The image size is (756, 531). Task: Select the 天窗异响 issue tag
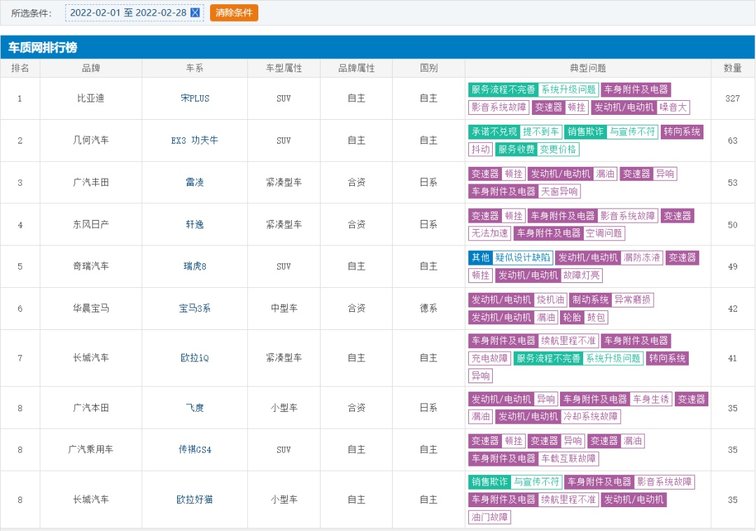pos(559,191)
